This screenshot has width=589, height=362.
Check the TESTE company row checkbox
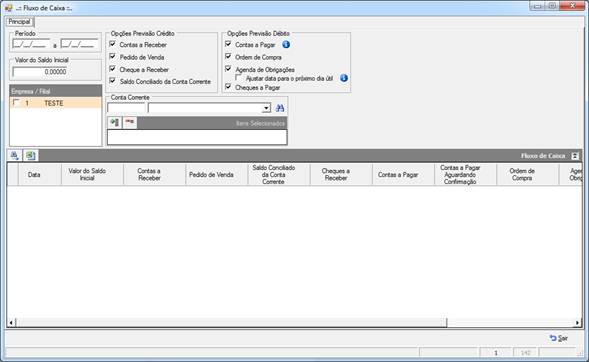coord(16,103)
